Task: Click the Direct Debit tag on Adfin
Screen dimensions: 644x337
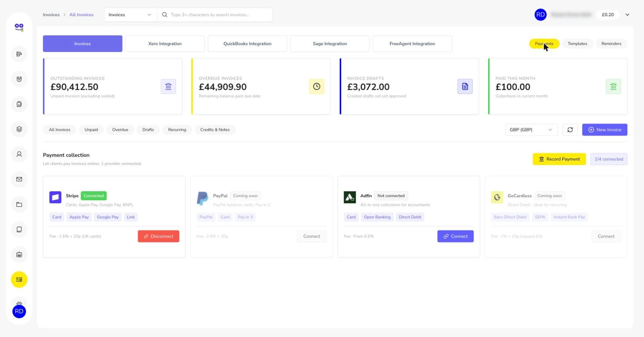Action: click(x=410, y=217)
